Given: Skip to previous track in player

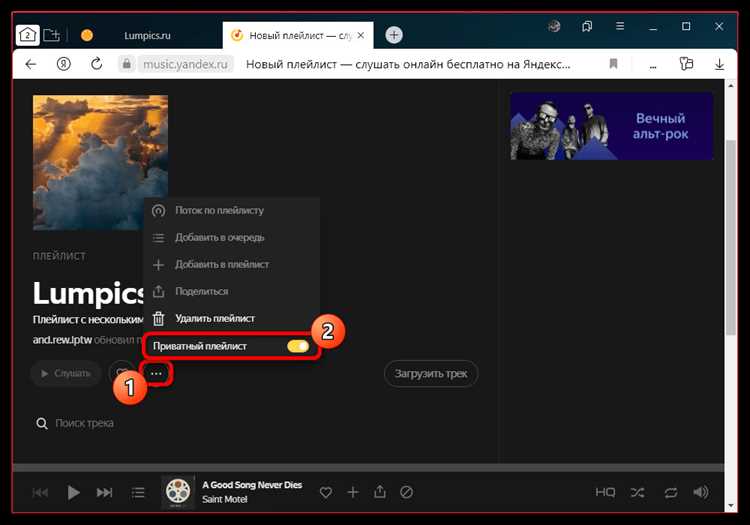Looking at the screenshot, I should 40,492.
